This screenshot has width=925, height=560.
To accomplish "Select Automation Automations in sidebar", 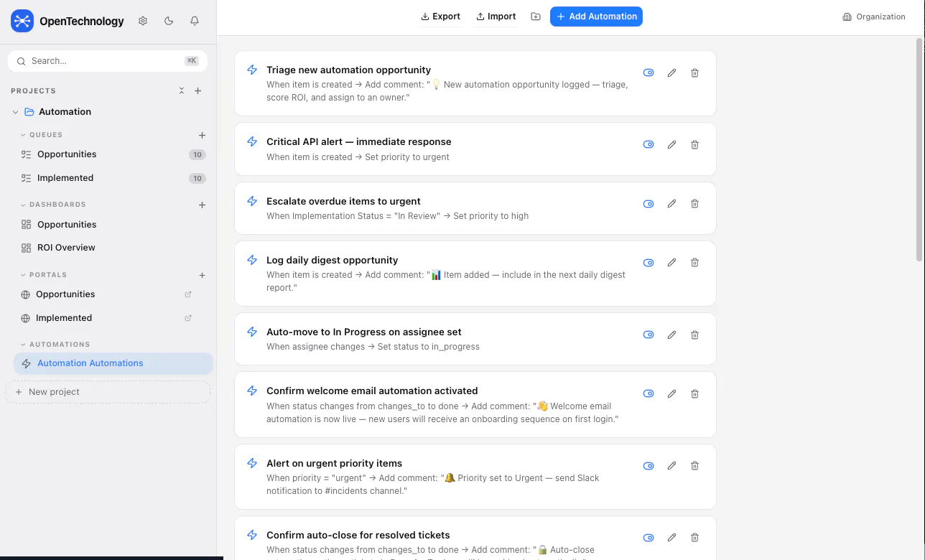I will 113,363.
